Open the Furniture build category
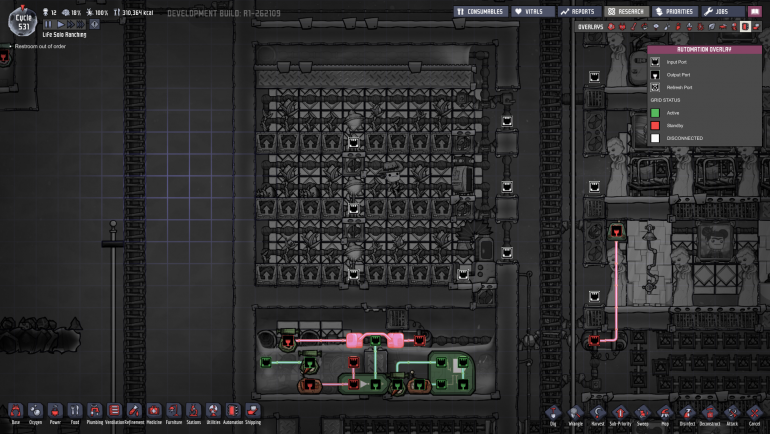Screen dimensions: 770x434 click(x=174, y=413)
